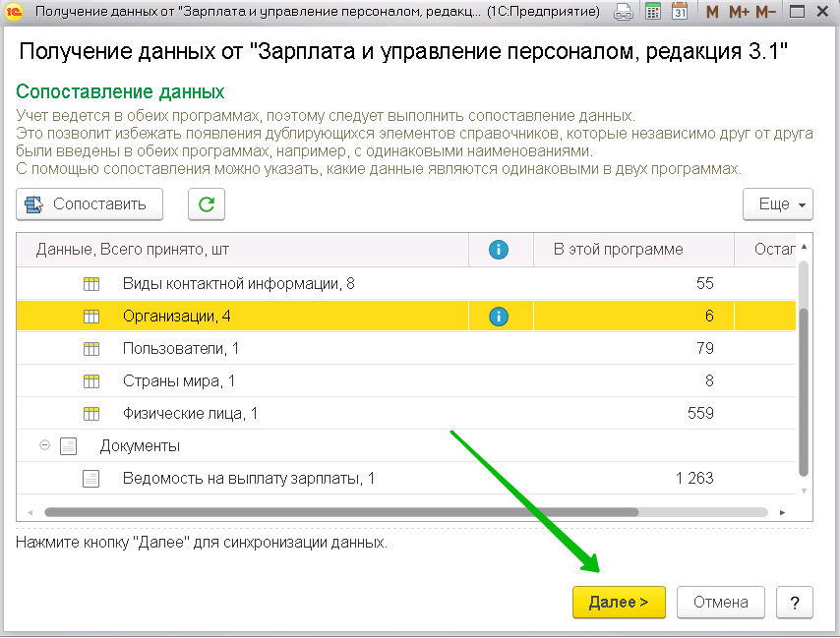The height and width of the screenshot is (638, 840).
Task: Click the scroll-up arrow of the table
Action: pyautogui.click(x=805, y=247)
